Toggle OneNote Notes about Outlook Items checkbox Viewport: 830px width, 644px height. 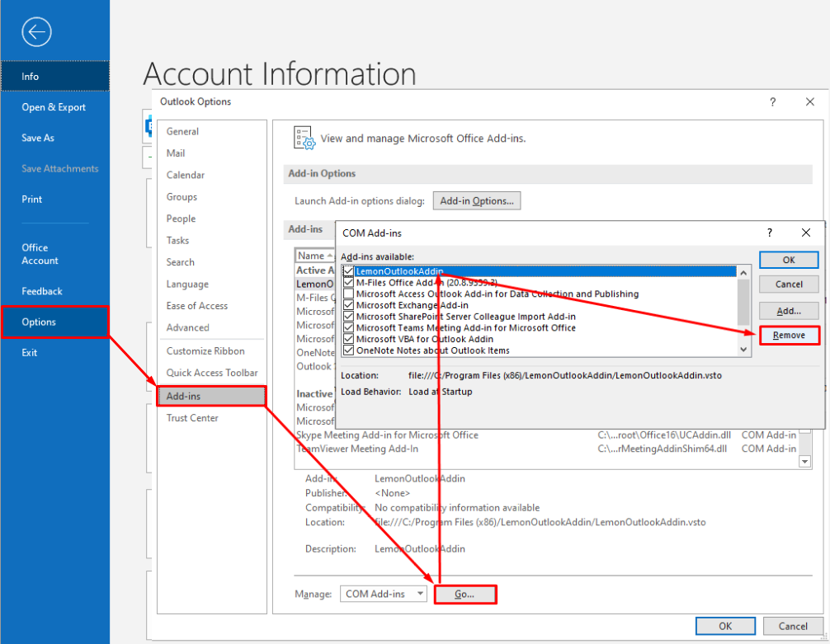point(348,350)
